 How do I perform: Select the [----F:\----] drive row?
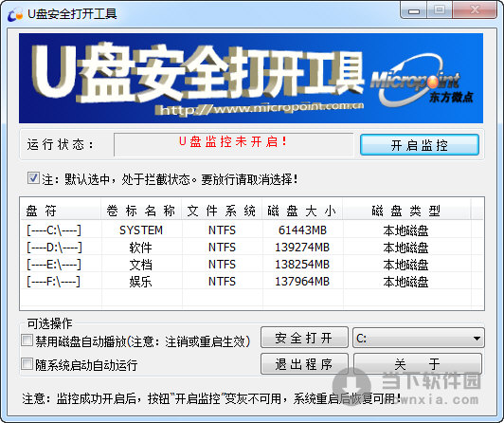point(252,282)
